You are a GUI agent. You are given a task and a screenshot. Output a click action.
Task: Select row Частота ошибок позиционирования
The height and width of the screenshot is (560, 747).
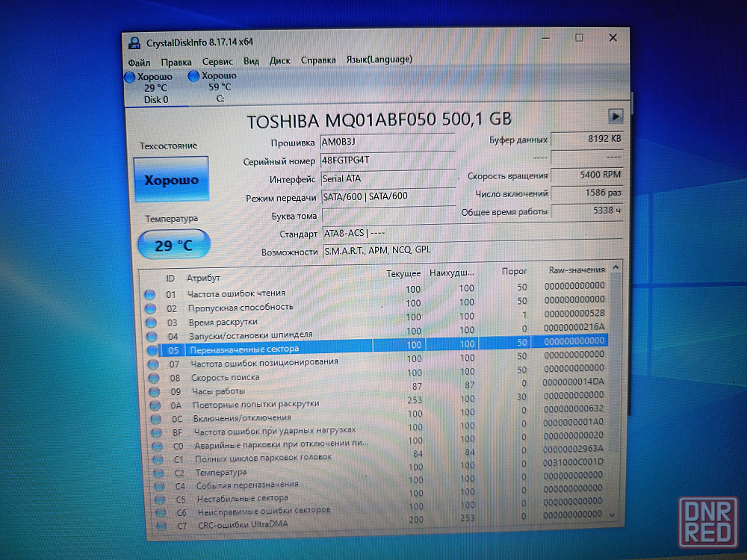[x=376, y=359]
